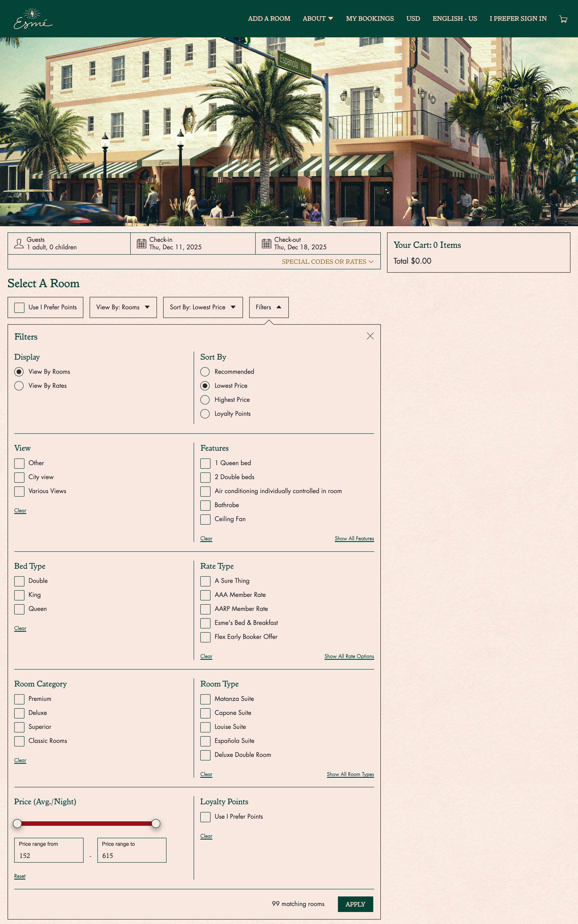Open the View By: Rooms dropdown
Viewport: 578px width, 924px height.
pyautogui.click(x=123, y=307)
